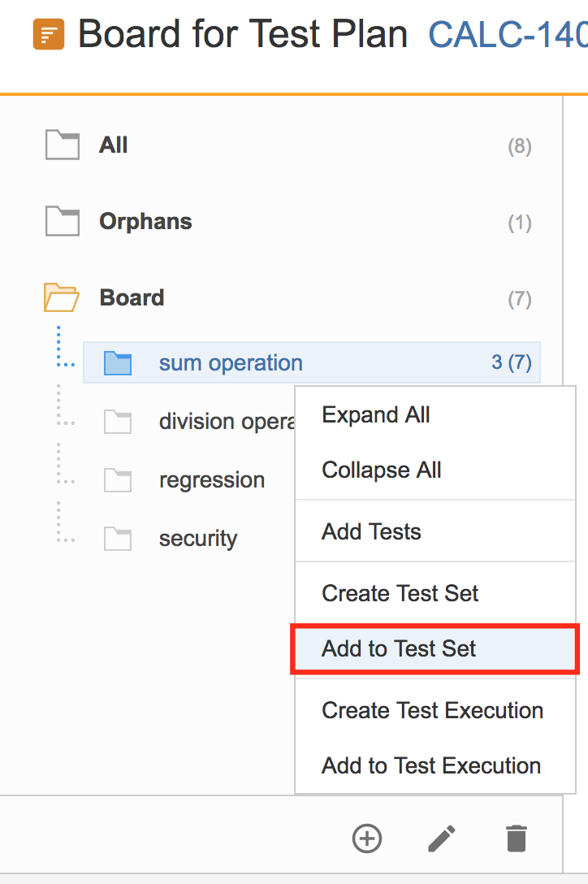The height and width of the screenshot is (884, 588).
Task: Select the regression folder
Action: point(212,480)
